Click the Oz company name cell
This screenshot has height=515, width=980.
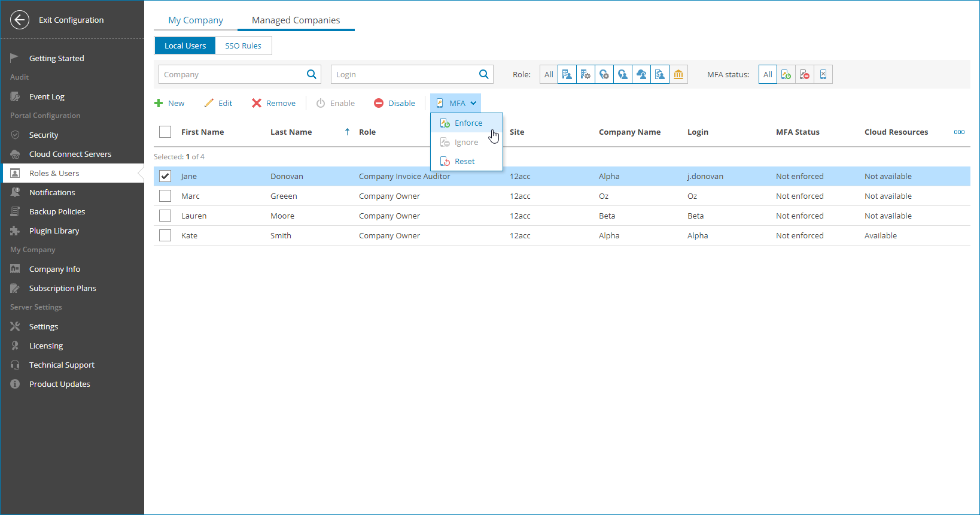(x=603, y=196)
